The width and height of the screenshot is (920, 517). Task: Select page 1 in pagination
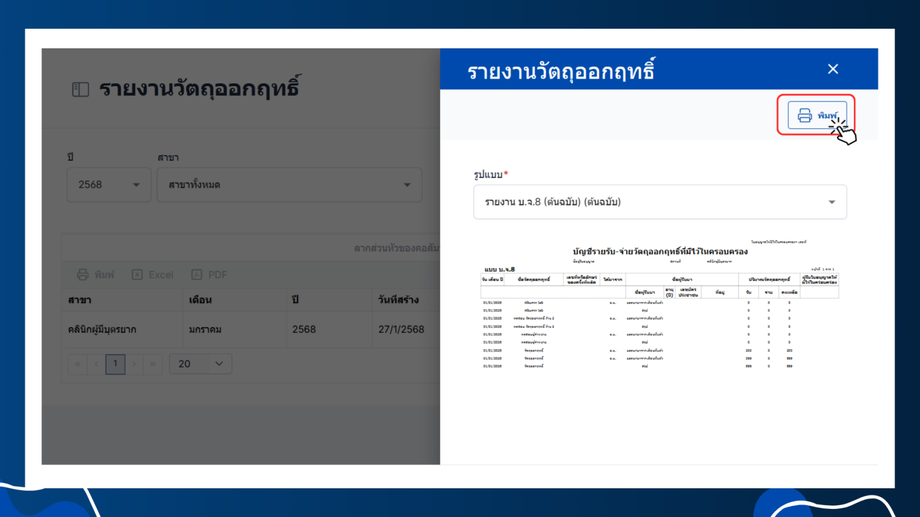(115, 364)
